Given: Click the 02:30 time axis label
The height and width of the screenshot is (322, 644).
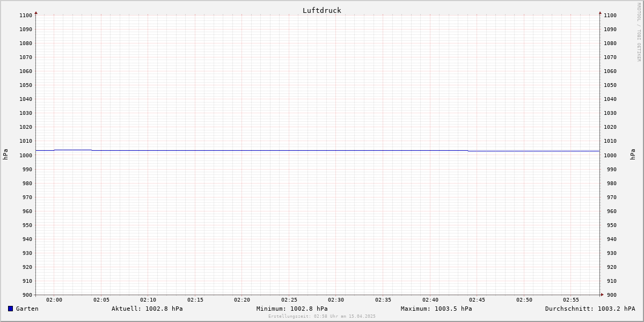Looking at the screenshot, I should click(x=336, y=300).
